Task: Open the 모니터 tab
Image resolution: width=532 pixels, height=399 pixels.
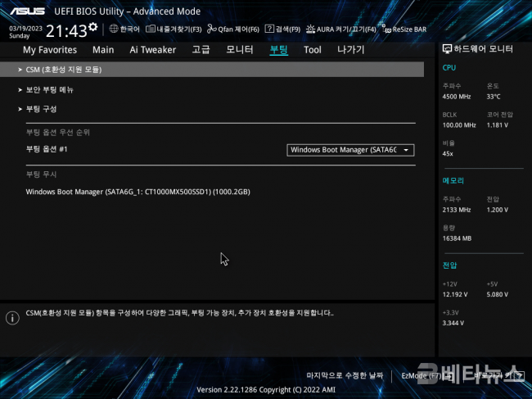Action: tap(240, 50)
